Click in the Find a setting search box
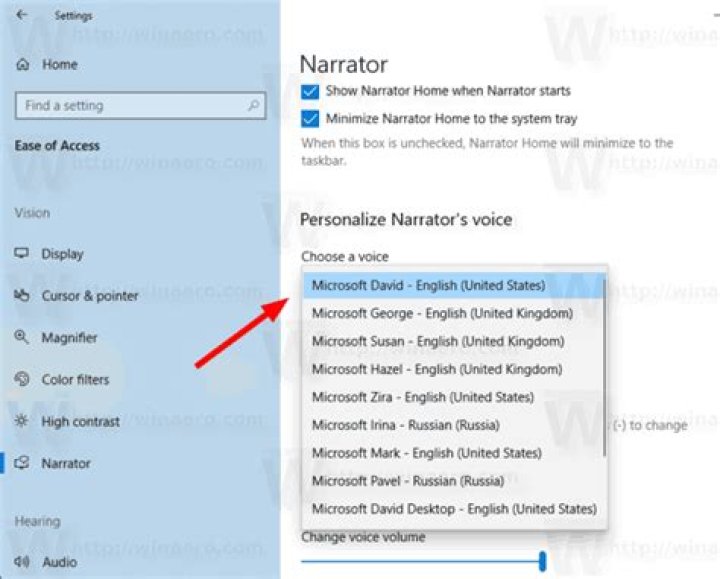Image resolution: width=720 pixels, height=579 pixels. tap(141, 106)
